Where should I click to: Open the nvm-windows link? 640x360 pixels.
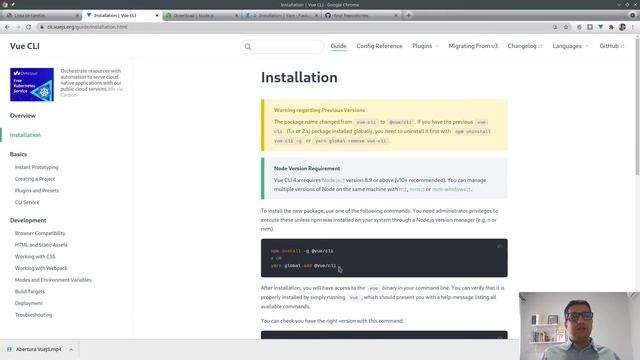pos(451,189)
